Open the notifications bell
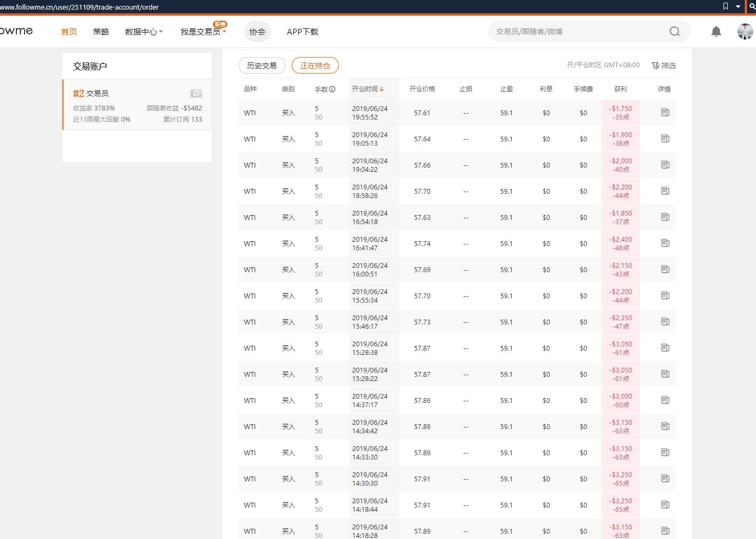 [716, 31]
